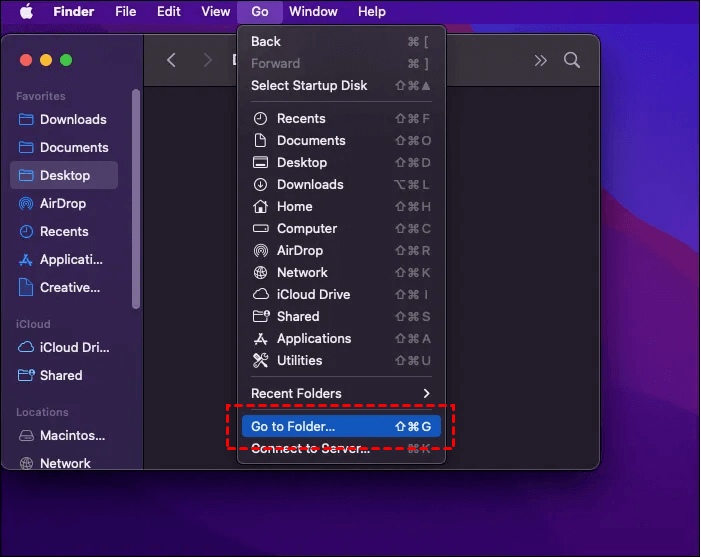Screen dimensions: 701x558
Task: Click the Applications icon in Go menu
Action: point(260,338)
